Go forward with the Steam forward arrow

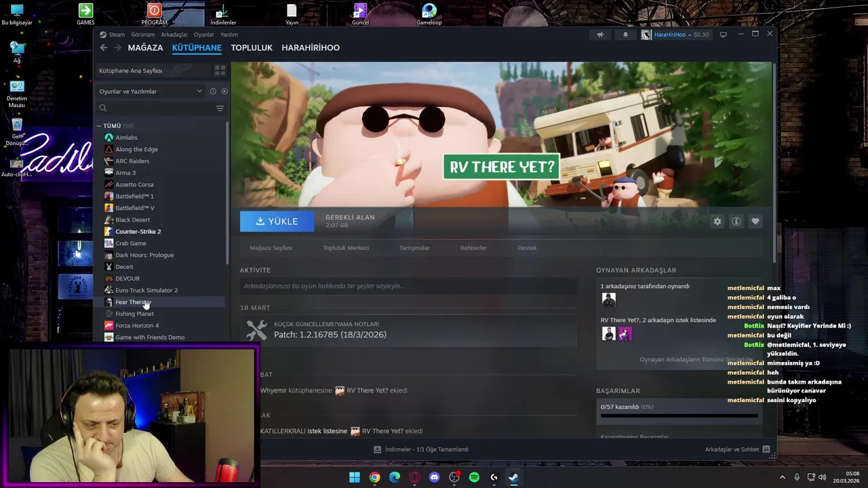click(118, 47)
